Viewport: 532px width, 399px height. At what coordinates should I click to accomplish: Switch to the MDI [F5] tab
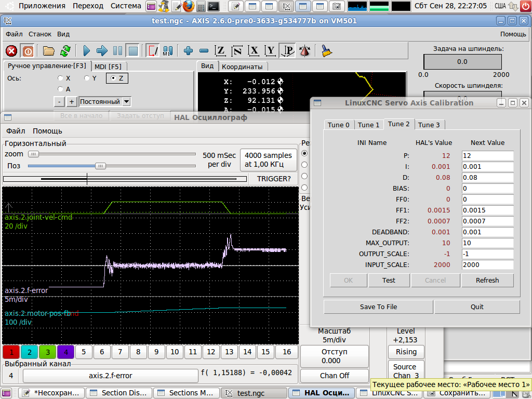click(108, 66)
